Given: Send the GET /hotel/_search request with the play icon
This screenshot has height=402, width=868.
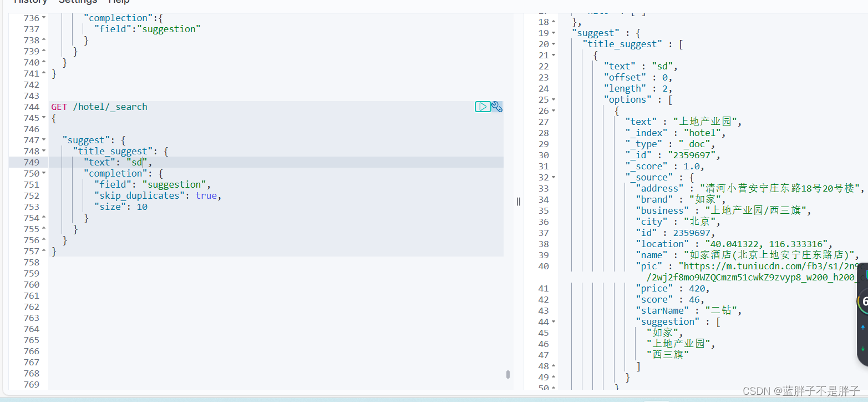Looking at the screenshot, I should tap(483, 107).
